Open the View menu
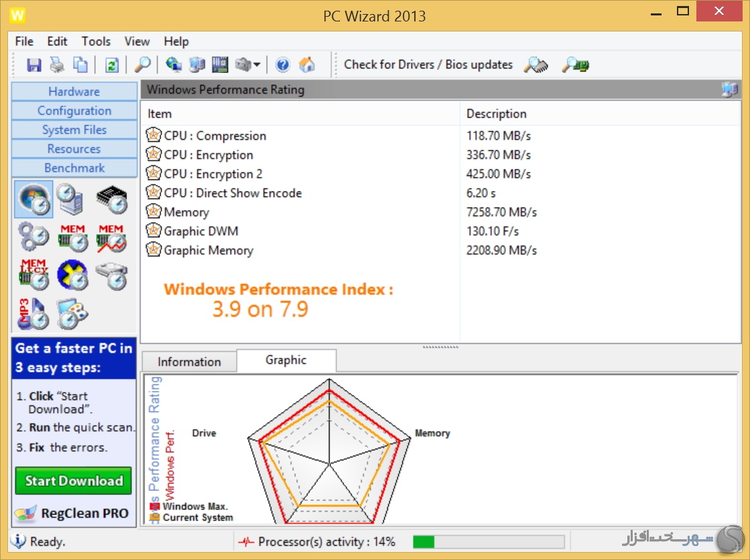The width and height of the screenshot is (750, 560). [x=137, y=42]
